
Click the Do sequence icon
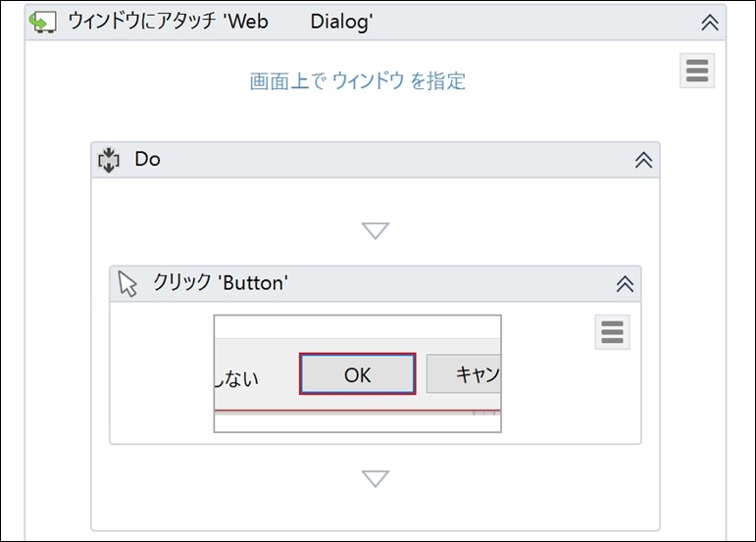point(109,160)
